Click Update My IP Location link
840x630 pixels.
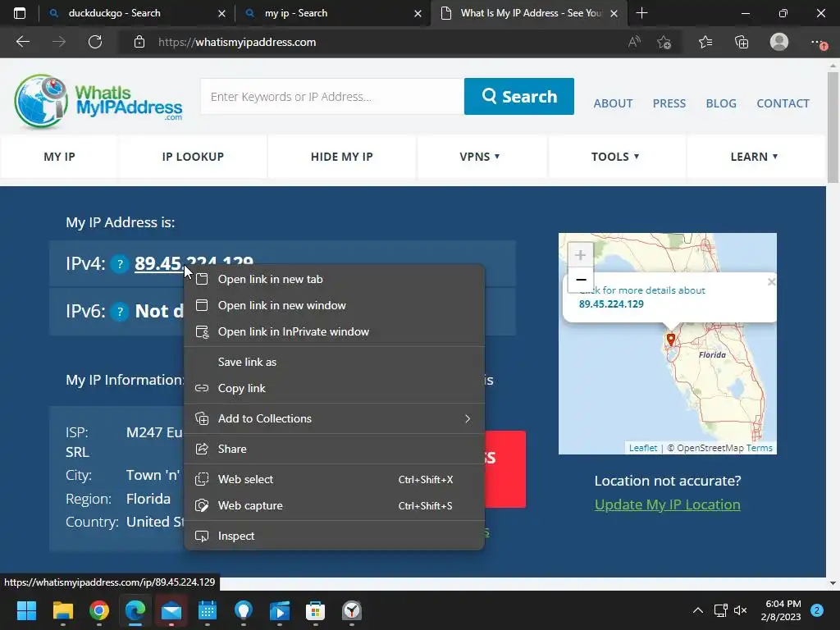point(668,504)
